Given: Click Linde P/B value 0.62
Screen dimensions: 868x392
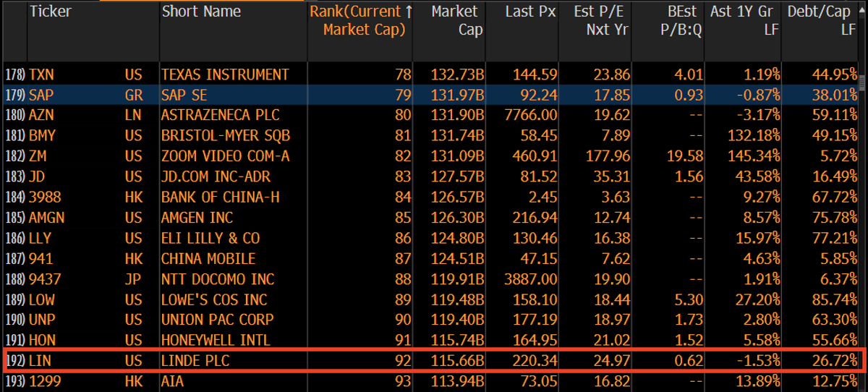Looking at the screenshot, I should click(689, 360).
